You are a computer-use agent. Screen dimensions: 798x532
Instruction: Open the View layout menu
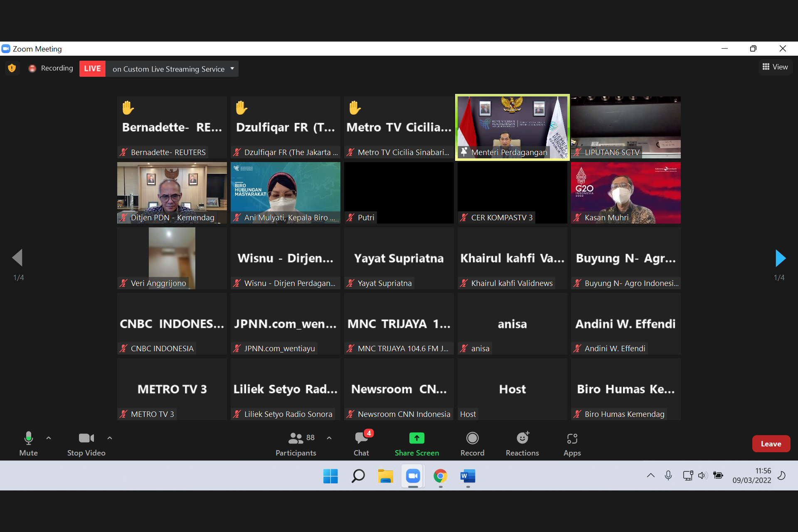coord(775,67)
